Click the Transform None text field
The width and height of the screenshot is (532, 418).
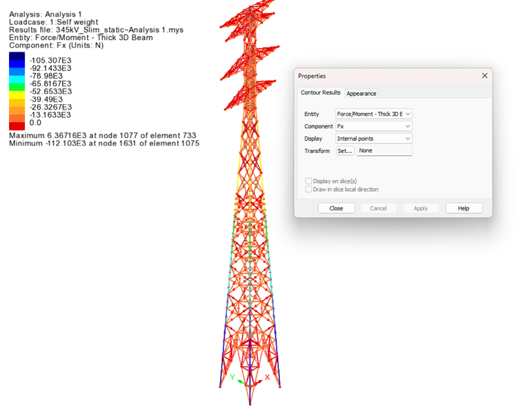click(x=384, y=150)
